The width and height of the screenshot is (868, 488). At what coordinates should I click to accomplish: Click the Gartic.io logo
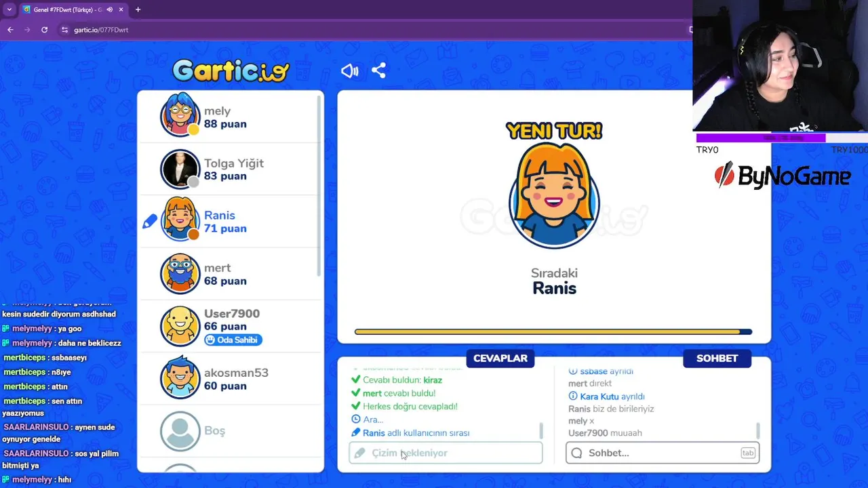click(x=231, y=70)
